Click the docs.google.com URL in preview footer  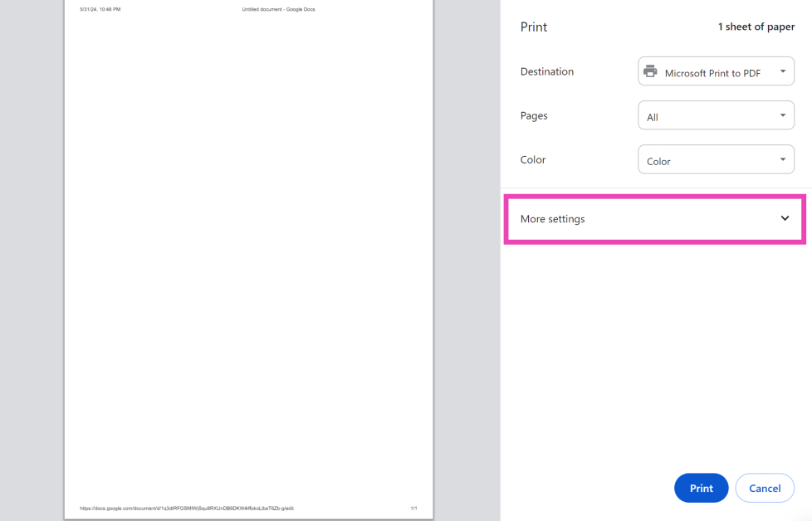(186, 508)
